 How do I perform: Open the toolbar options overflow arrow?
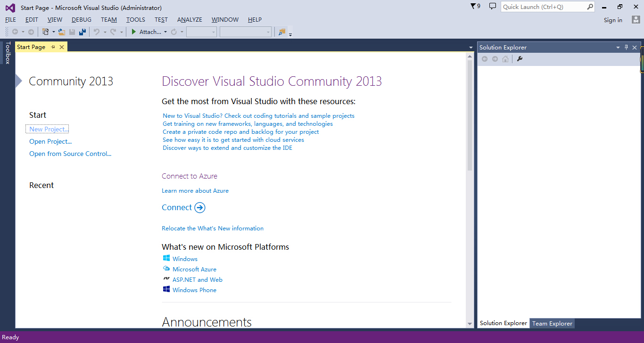point(290,33)
